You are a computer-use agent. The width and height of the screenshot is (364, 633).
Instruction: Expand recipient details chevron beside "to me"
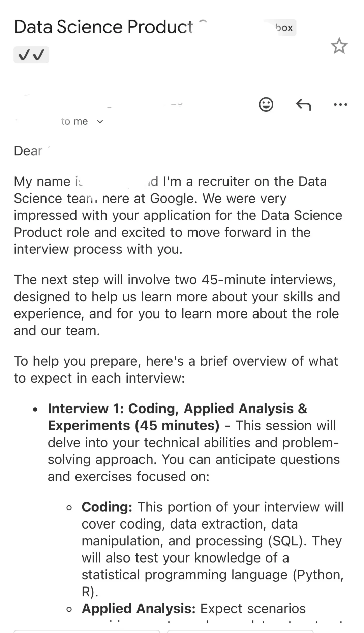[100, 122]
